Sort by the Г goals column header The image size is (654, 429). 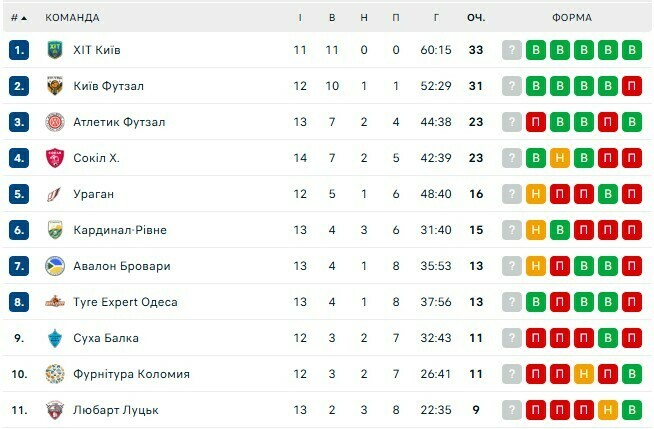tap(437, 18)
